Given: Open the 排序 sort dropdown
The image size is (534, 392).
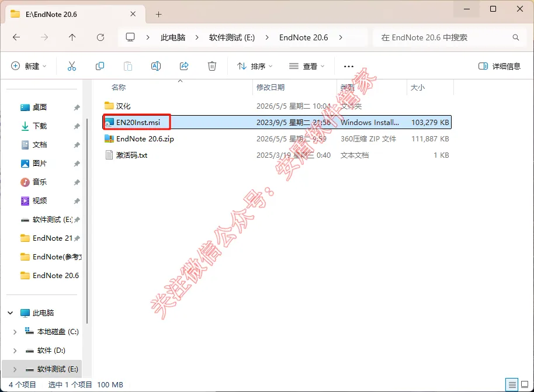Looking at the screenshot, I should coord(255,66).
